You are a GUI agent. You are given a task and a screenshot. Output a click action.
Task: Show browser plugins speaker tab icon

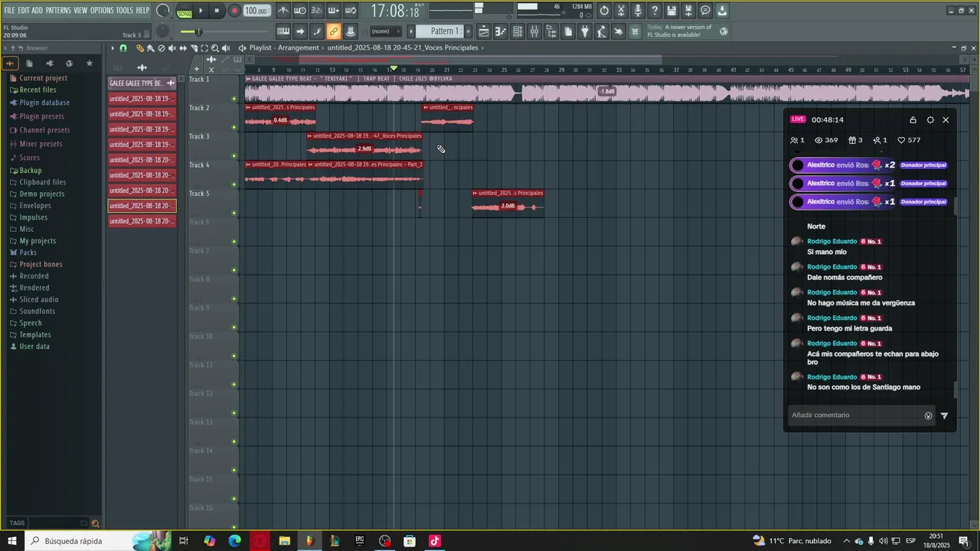tap(50, 64)
